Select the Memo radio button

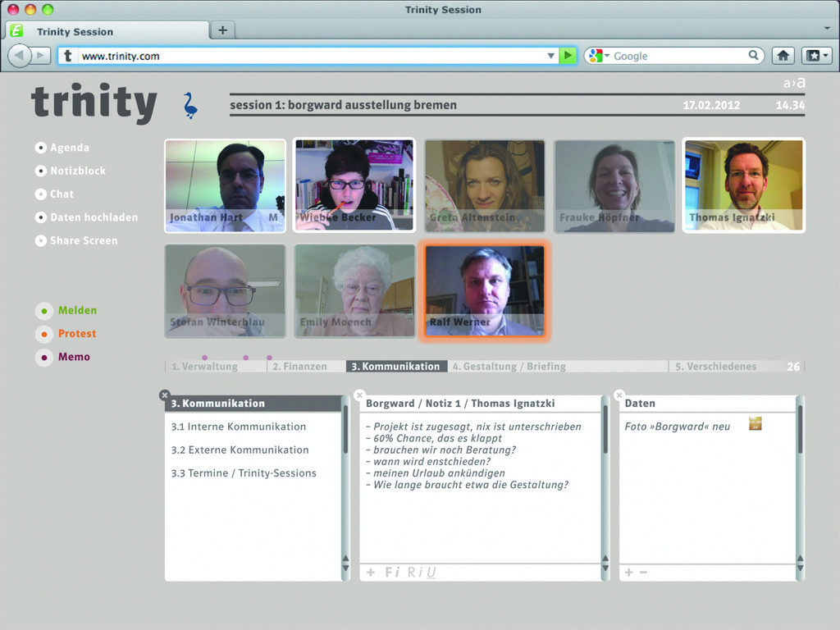(x=41, y=358)
